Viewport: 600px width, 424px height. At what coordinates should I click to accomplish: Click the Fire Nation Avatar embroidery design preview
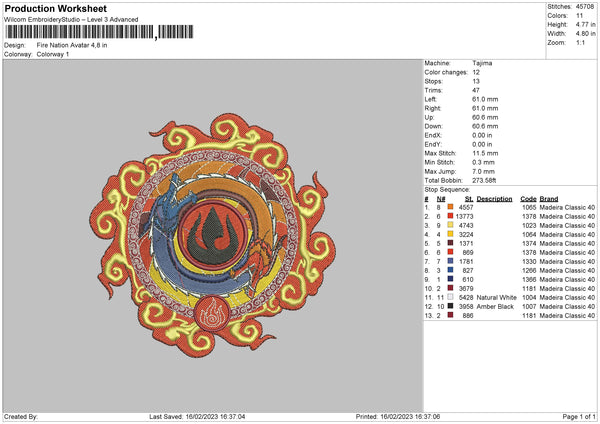click(213, 235)
